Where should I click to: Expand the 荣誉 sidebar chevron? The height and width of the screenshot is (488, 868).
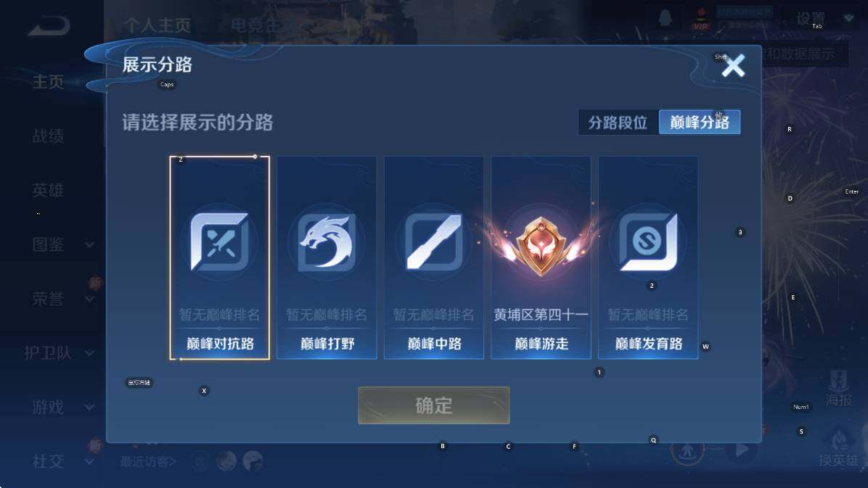[90, 299]
